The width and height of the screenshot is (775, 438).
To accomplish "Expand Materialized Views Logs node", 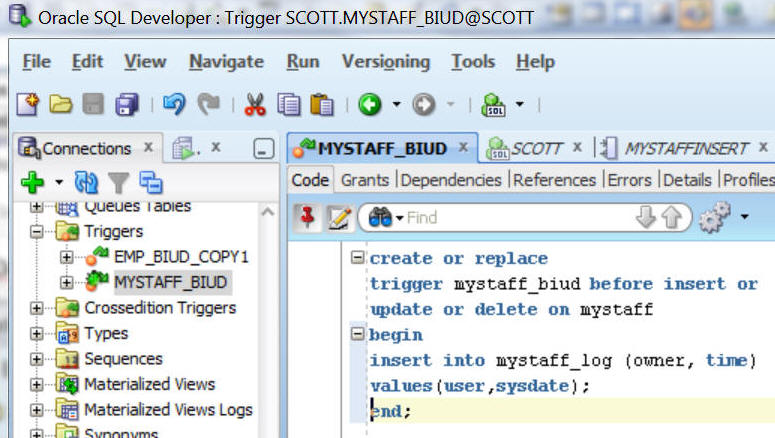I will coord(37,410).
